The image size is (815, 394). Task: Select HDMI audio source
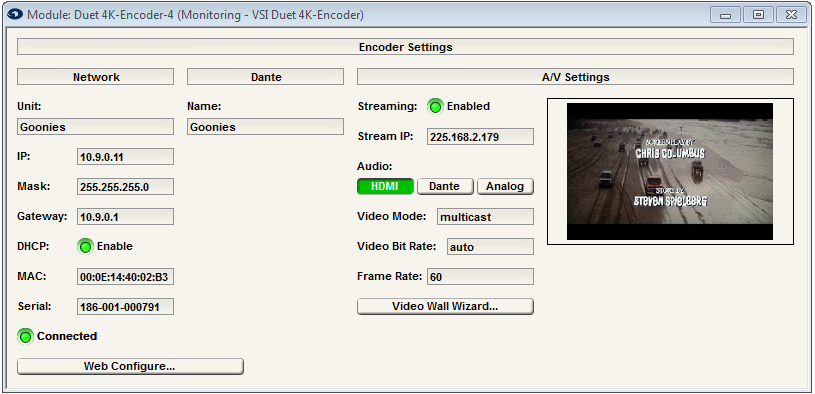point(385,186)
